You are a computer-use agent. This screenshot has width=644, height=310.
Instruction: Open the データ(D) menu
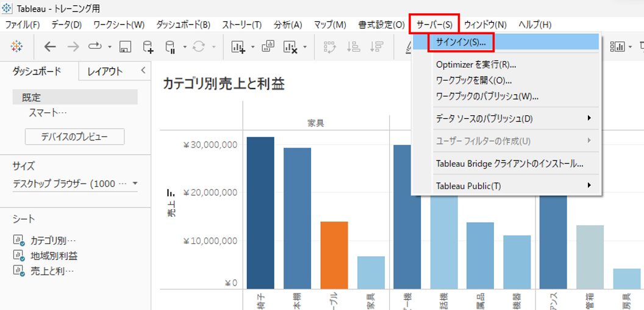coord(67,24)
